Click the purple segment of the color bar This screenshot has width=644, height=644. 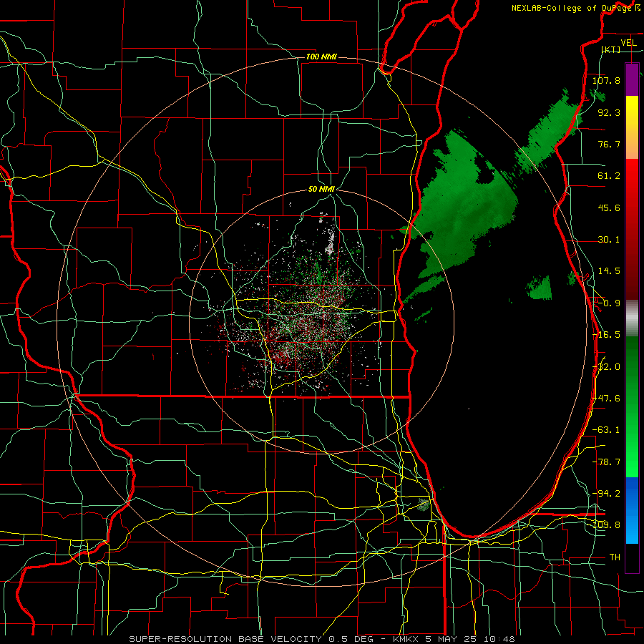click(x=632, y=79)
